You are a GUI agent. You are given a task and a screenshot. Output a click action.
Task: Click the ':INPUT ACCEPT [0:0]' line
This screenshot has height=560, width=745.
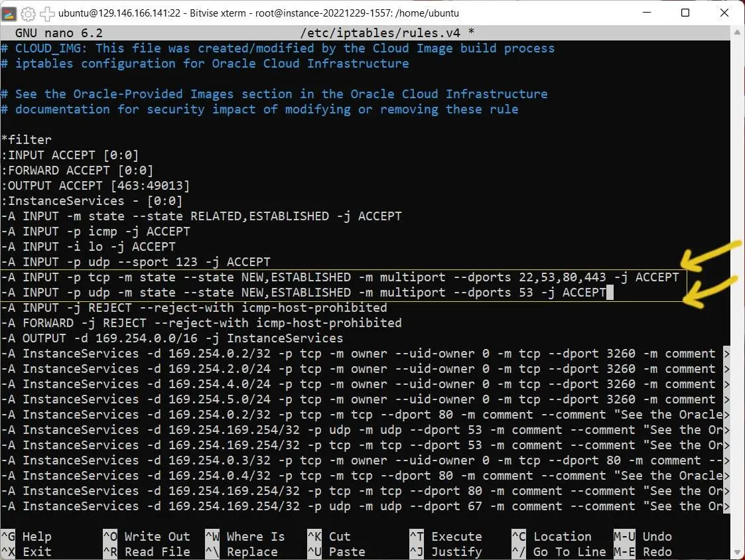[x=70, y=155]
